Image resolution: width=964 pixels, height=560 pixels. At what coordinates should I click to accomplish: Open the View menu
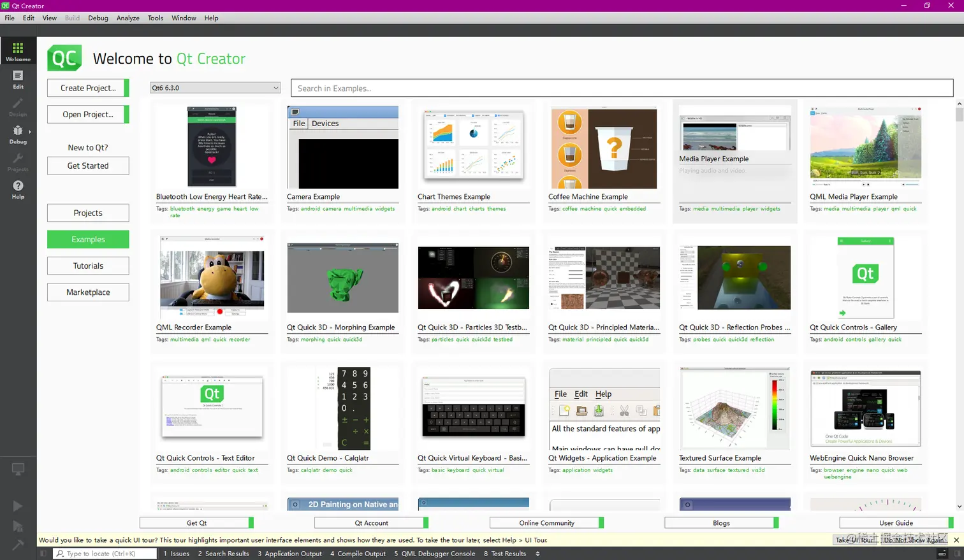pos(50,18)
